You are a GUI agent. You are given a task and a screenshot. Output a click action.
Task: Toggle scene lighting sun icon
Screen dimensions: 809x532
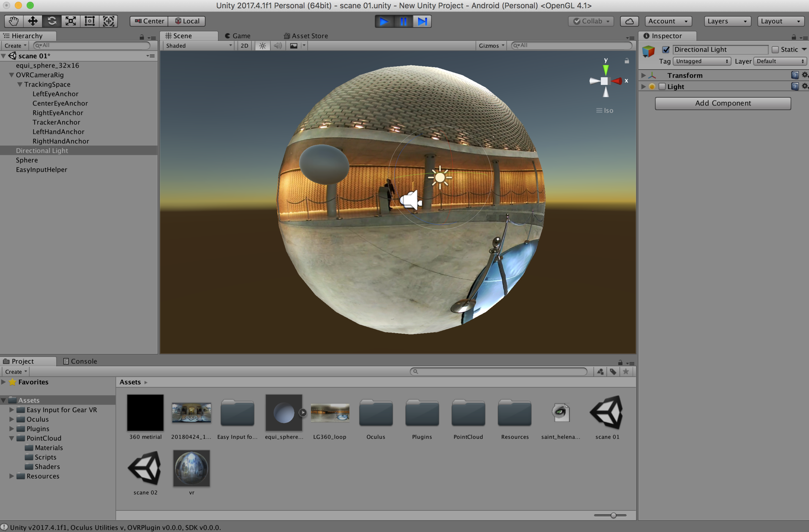[x=262, y=46]
